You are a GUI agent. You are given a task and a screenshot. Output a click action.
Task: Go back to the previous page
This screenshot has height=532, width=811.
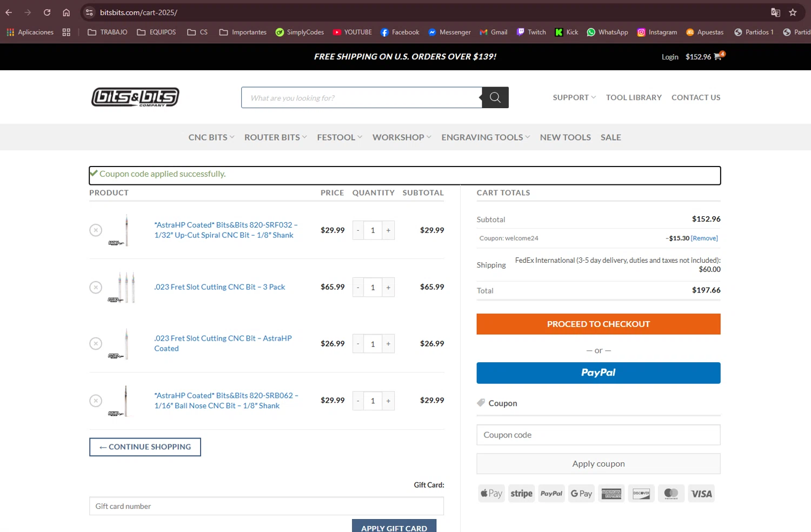pyautogui.click(x=9, y=12)
